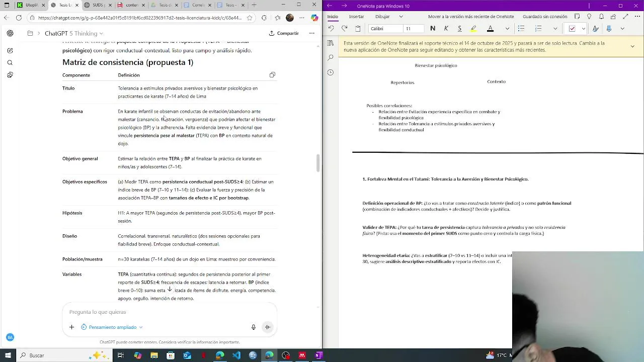Apply yellow highlighter color
Image resolution: width=644 pixels, height=362 pixels.
(473, 29)
